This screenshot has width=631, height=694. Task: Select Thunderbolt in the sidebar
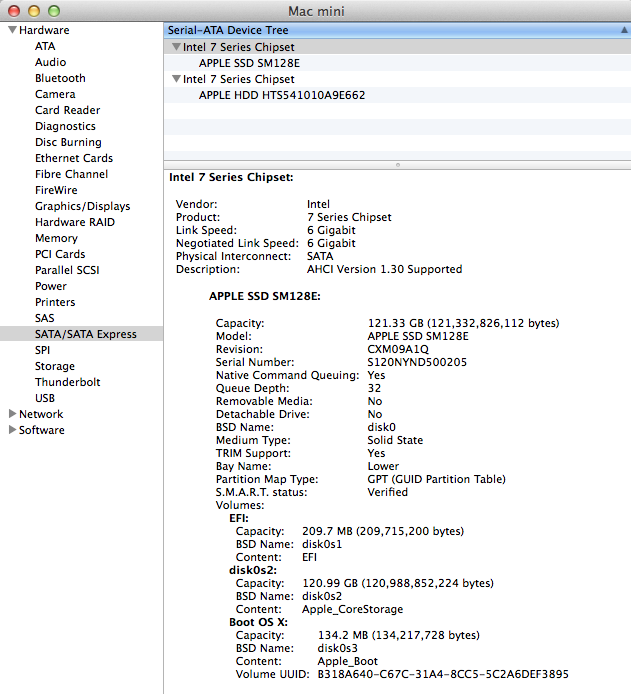click(67, 382)
